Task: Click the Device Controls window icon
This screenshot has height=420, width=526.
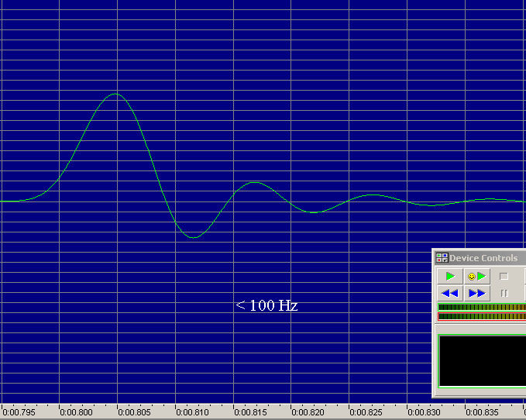Action: click(442, 258)
